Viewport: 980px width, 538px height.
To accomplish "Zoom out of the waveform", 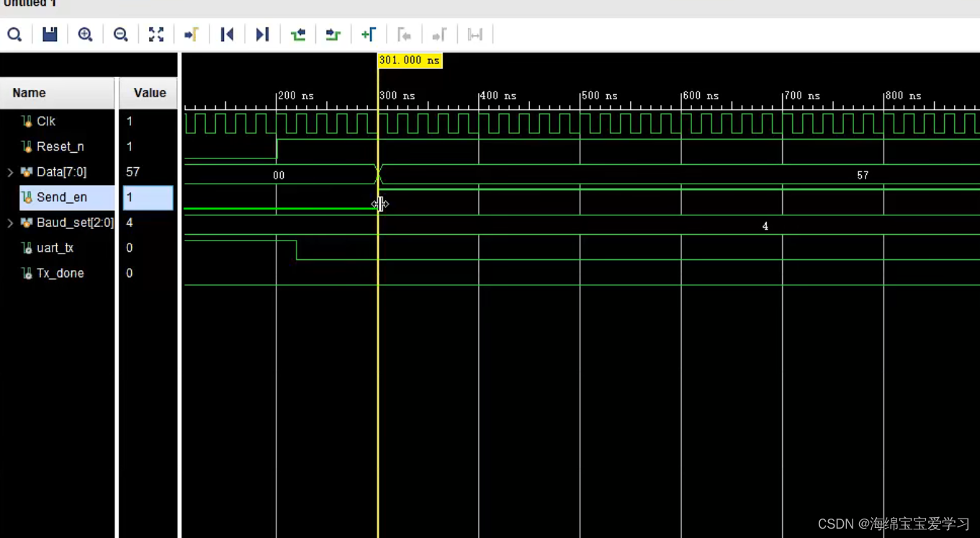I will (x=120, y=35).
